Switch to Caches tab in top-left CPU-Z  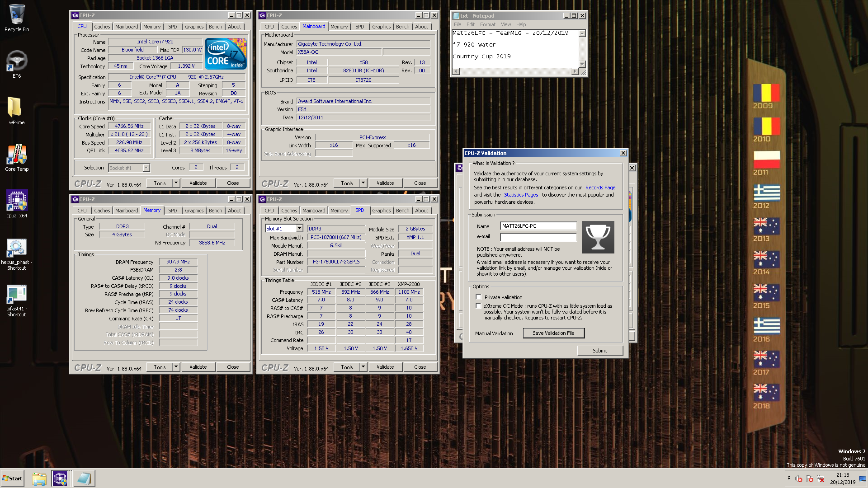[x=102, y=27]
